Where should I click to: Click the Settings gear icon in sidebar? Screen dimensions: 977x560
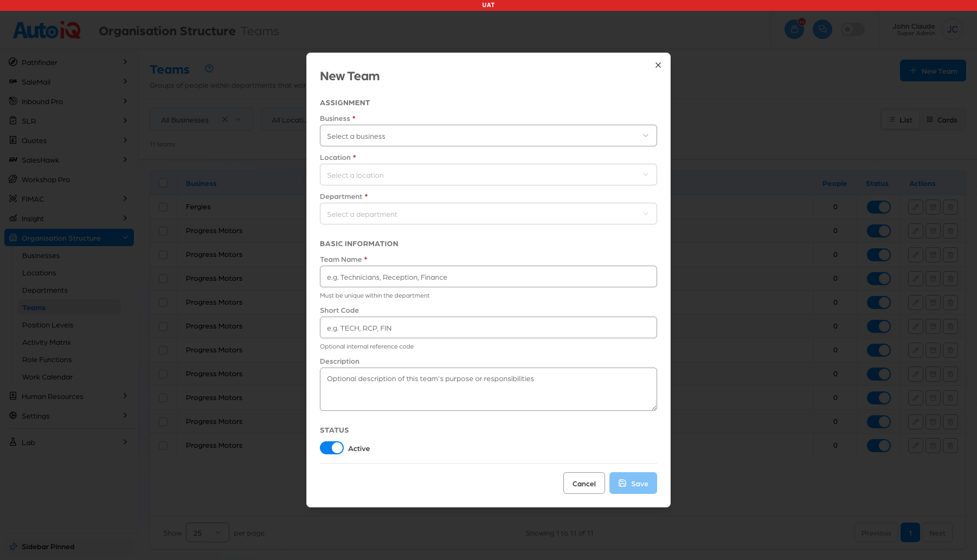13,416
